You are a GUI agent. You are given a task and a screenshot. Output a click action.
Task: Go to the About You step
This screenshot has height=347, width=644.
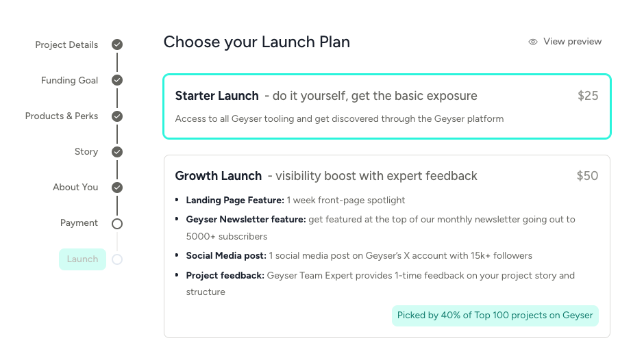tap(75, 188)
